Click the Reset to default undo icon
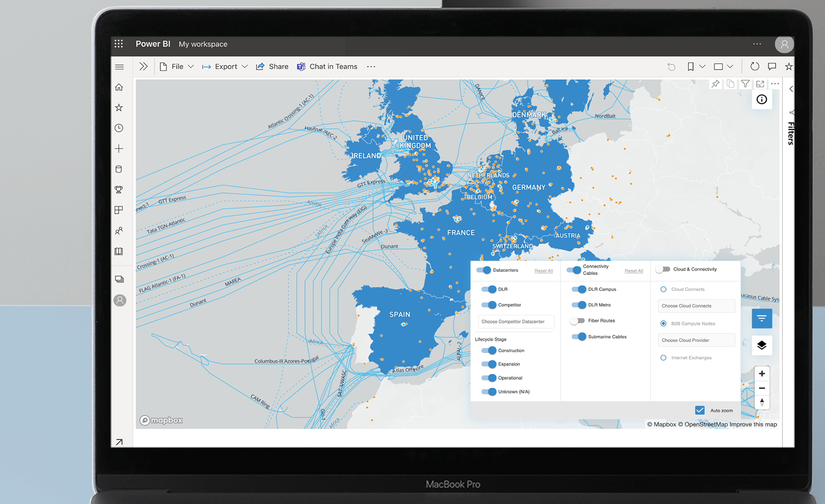The image size is (825, 504). [671, 67]
